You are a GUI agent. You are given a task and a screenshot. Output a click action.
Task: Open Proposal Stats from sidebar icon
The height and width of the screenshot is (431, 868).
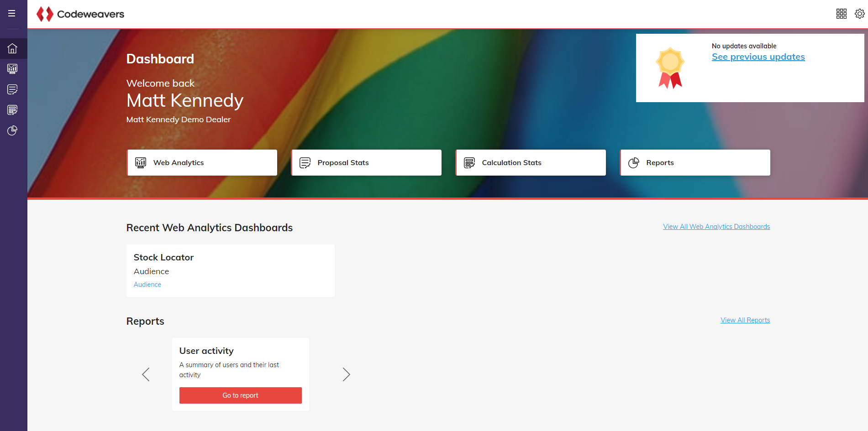pyautogui.click(x=12, y=89)
